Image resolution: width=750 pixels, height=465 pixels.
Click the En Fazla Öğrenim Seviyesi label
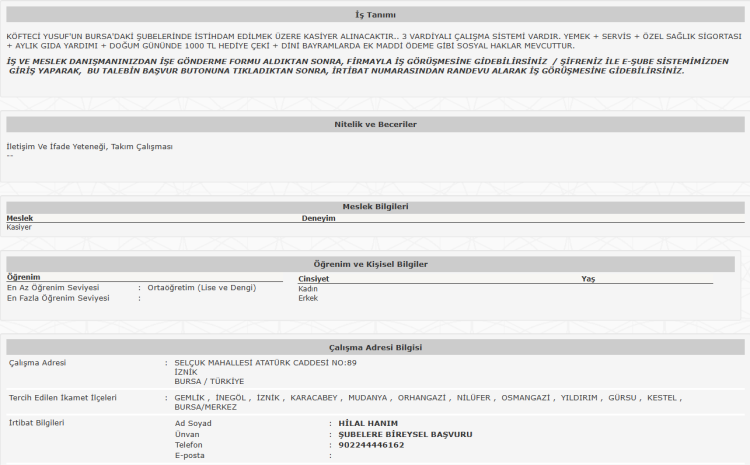point(58,298)
